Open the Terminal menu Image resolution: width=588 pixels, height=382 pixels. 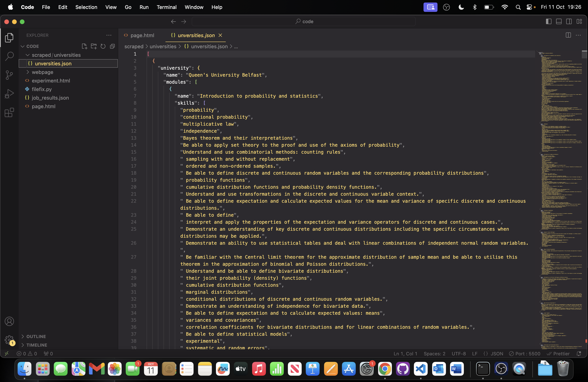[166, 7]
